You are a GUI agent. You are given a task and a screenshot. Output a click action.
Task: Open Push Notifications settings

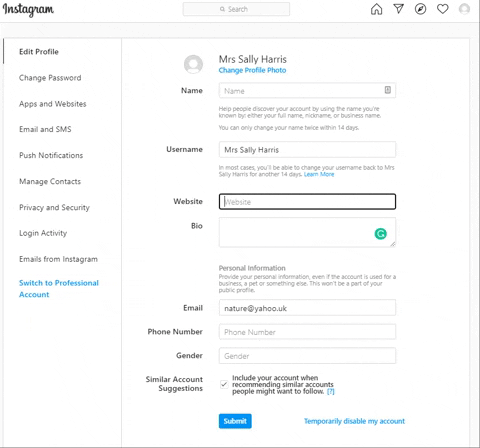[51, 155]
